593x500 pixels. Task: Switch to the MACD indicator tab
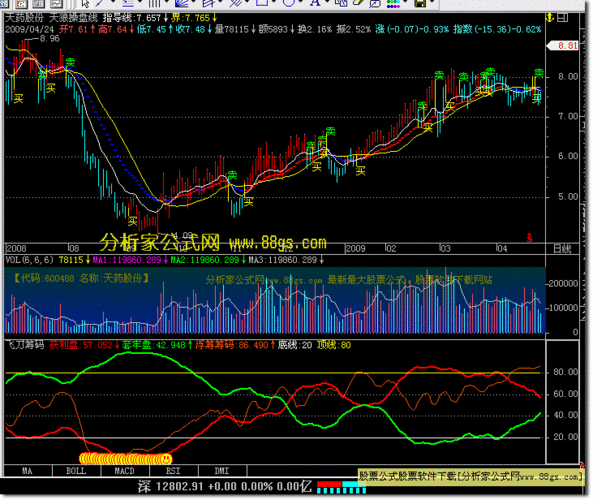pyautogui.click(x=125, y=471)
